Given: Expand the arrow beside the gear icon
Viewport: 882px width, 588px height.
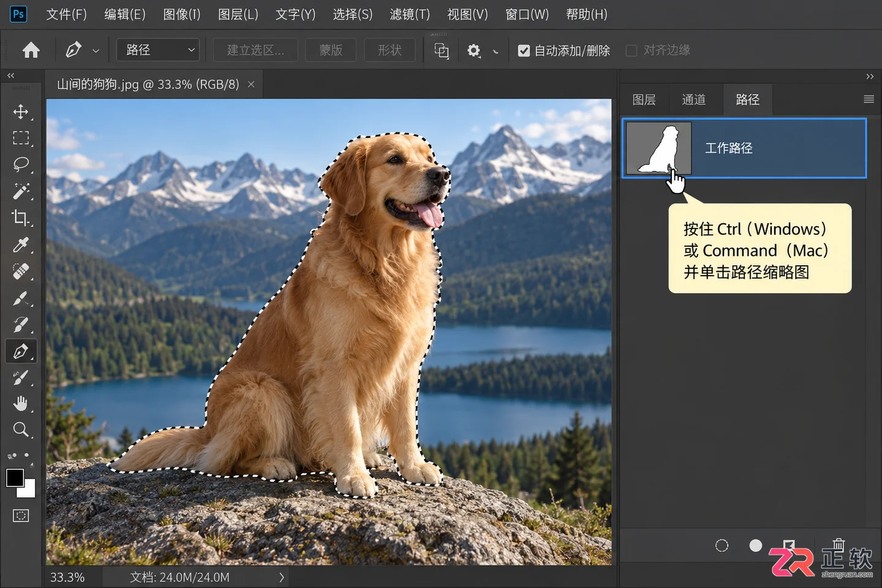Looking at the screenshot, I should (x=496, y=52).
